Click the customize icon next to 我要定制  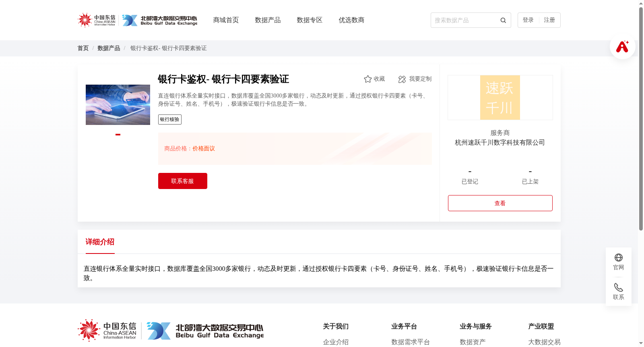(402, 79)
